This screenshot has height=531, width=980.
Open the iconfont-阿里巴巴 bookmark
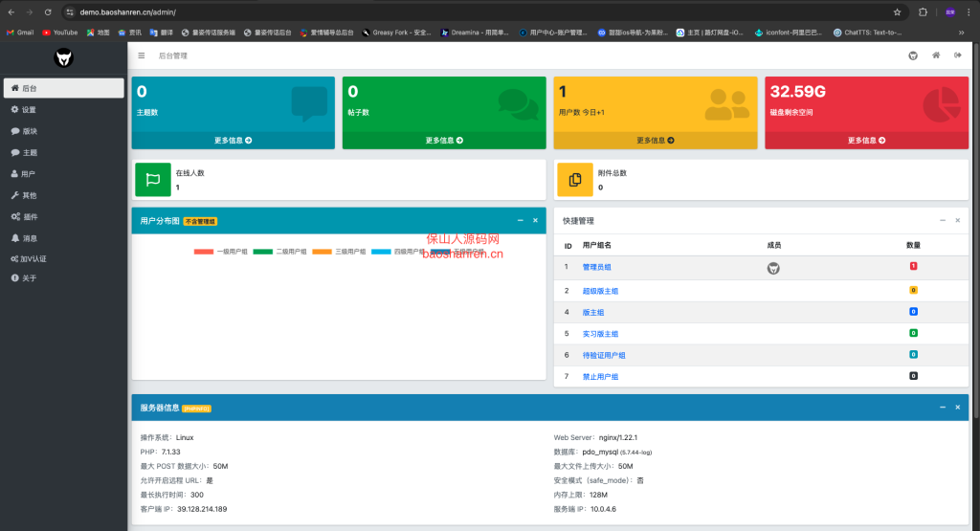pyautogui.click(x=789, y=33)
